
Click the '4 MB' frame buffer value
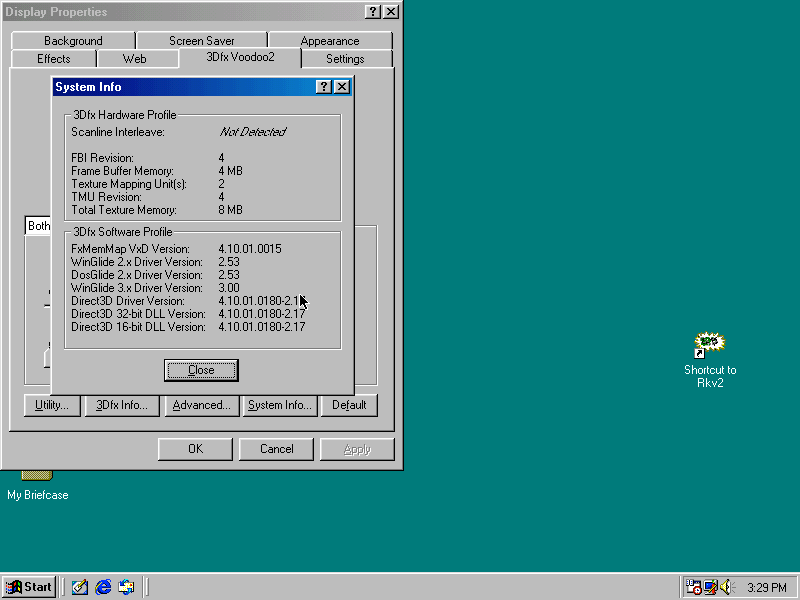pos(231,171)
